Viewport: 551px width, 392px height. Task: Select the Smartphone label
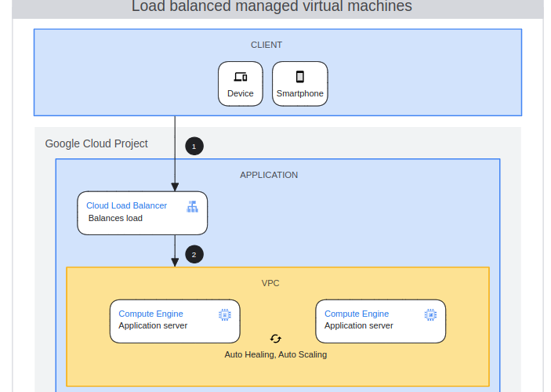(x=299, y=93)
